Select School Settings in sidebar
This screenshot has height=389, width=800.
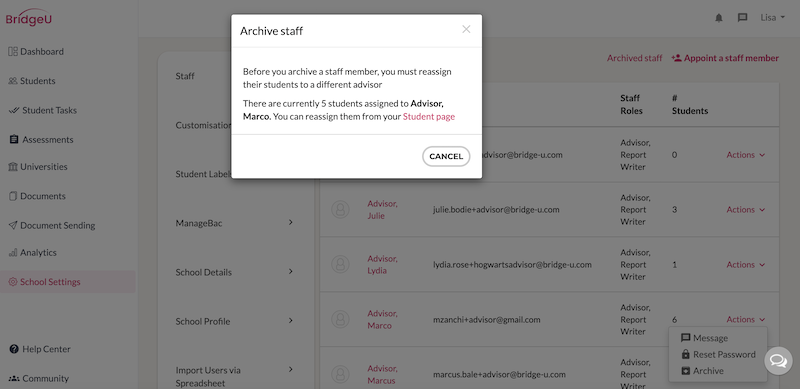click(x=68, y=282)
